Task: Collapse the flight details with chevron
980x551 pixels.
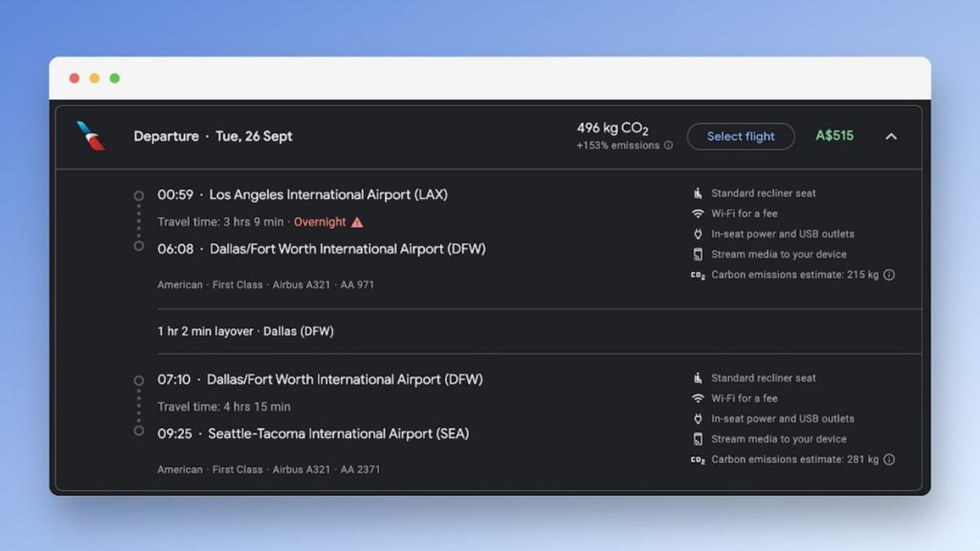Action: [x=891, y=136]
